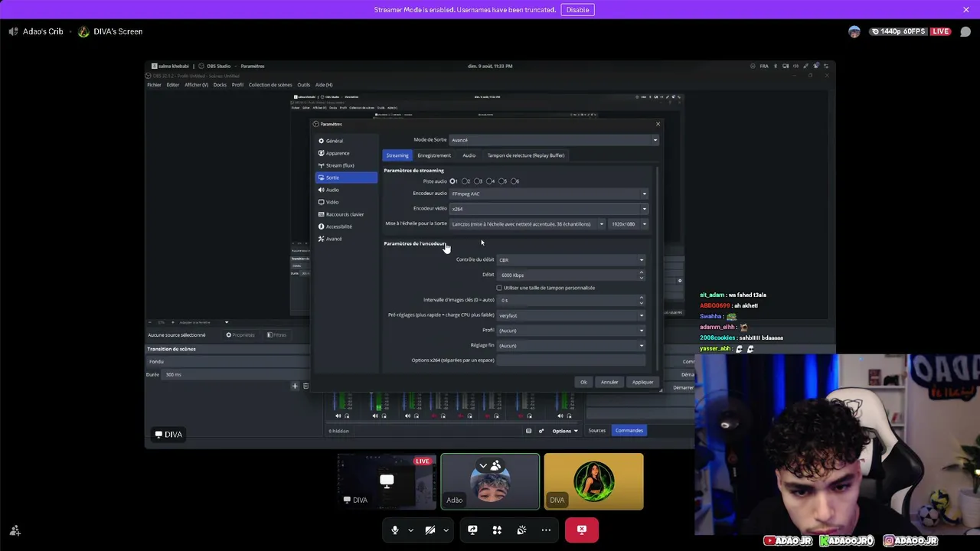Open the activities icon in call controls
Viewport: 980px width, 551px height.
[x=497, y=530]
